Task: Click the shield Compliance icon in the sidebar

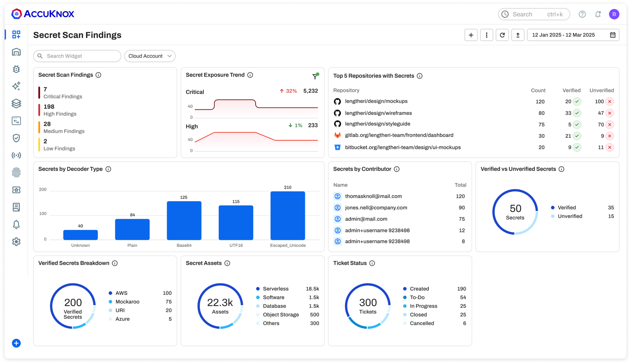Action: point(16,138)
